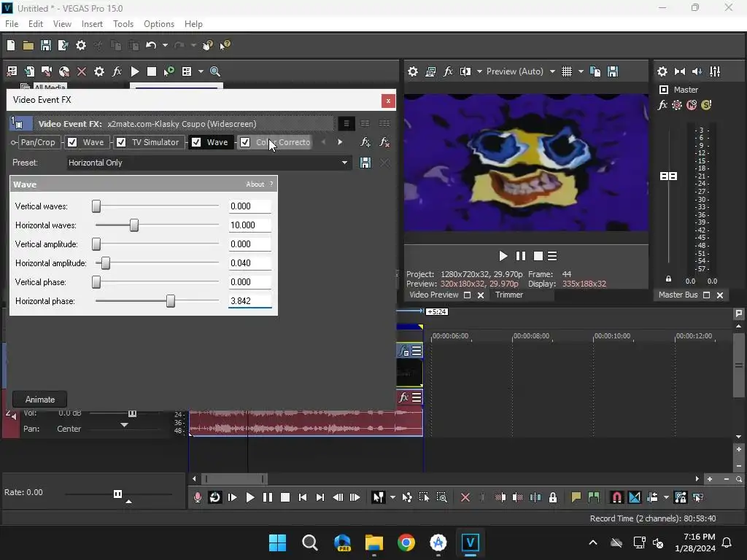Click the What's This help icon

225,45
